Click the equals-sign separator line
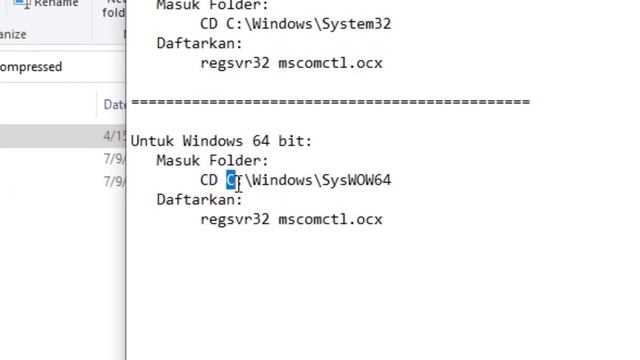The height and width of the screenshot is (360, 640). (x=331, y=102)
